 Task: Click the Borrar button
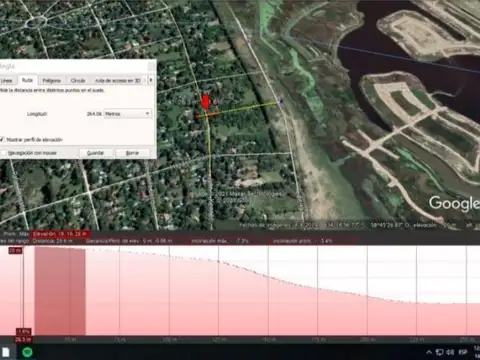coord(132,153)
